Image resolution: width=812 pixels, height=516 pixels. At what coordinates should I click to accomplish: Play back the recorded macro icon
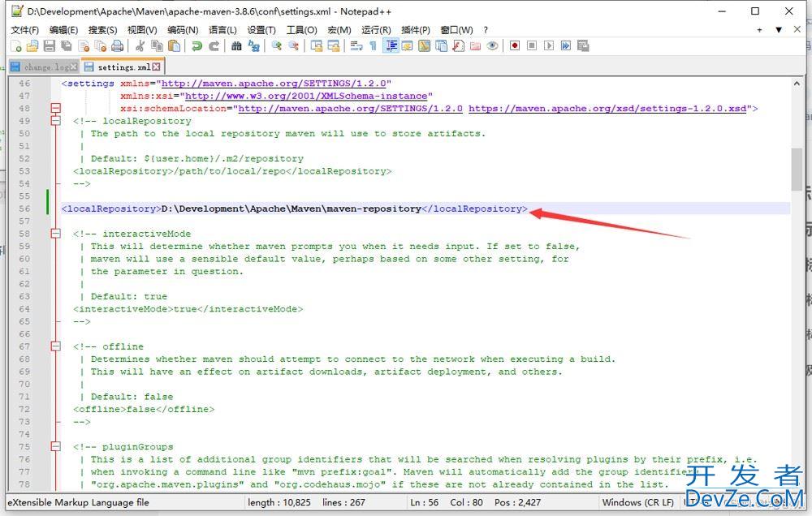tap(549, 46)
